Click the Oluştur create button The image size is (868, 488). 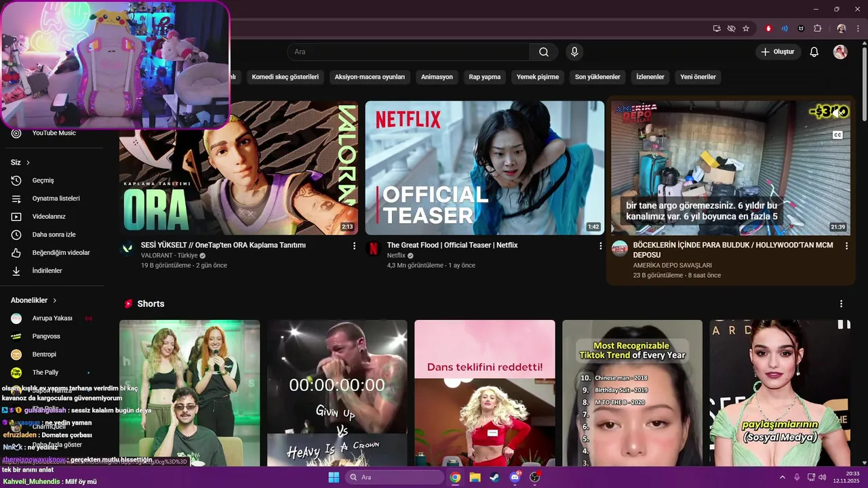[778, 52]
